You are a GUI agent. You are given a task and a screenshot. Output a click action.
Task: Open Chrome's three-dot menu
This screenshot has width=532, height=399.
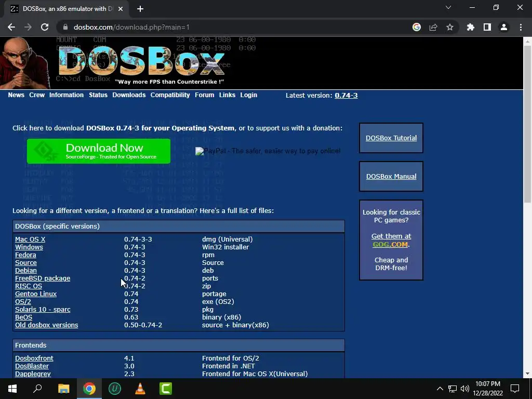coord(521,27)
